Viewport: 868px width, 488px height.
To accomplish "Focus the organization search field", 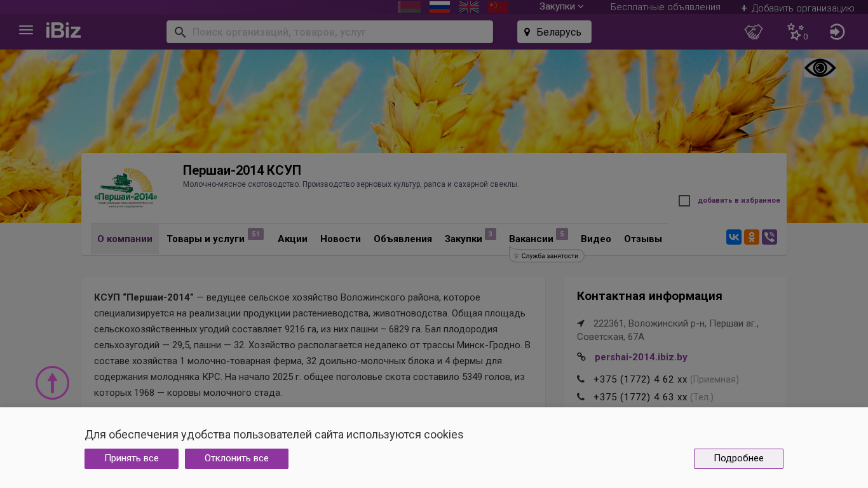I will point(330,32).
